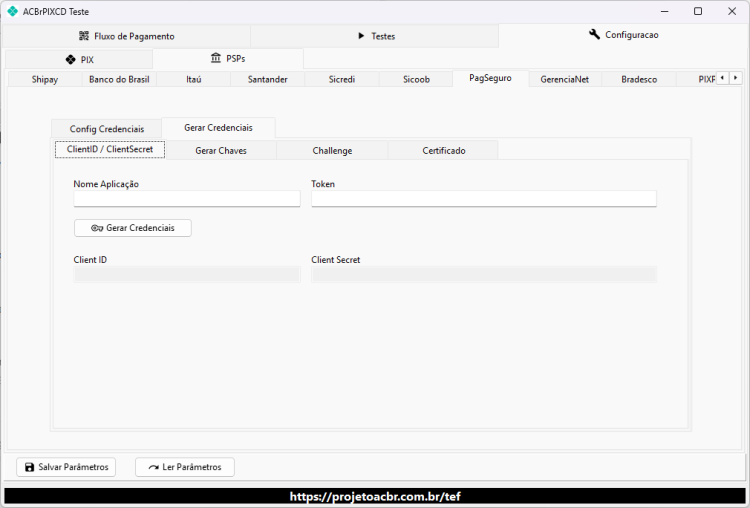Screen dimensions: 750x508
Task: Select the ClientID / ClientSecret tab
Action: (110, 149)
